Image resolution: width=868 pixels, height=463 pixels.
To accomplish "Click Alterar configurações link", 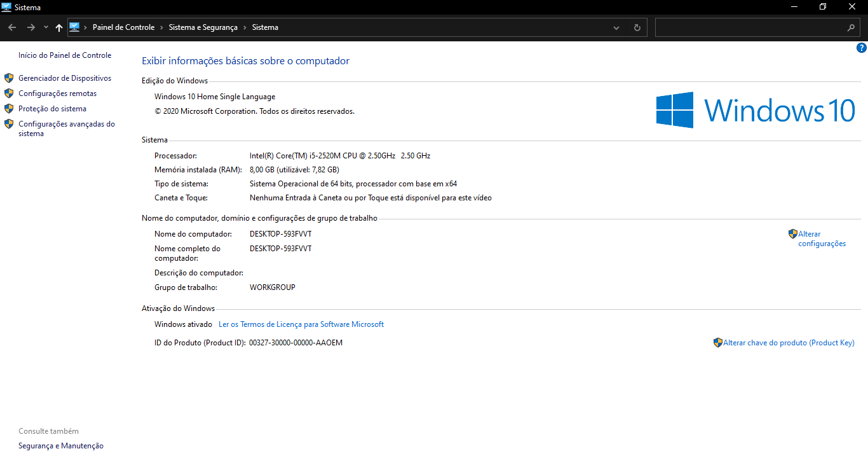I will pos(822,239).
